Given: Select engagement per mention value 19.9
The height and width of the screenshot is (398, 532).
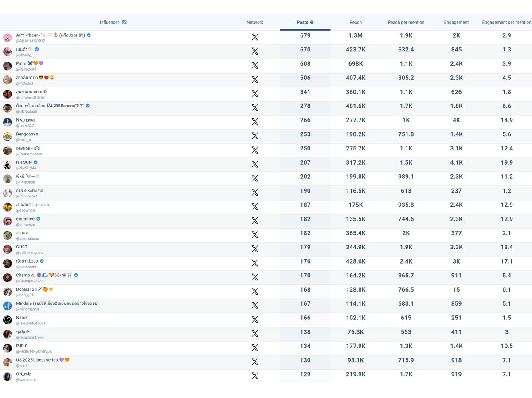Looking at the screenshot, I should [x=507, y=162].
